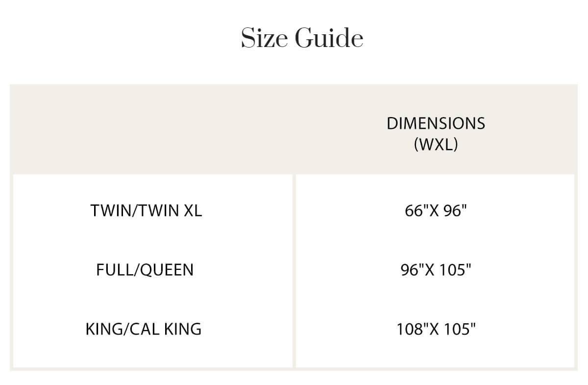Image resolution: width=588 pixels, height=385 pixels.
Task: Click the word Size in the heading
Action: 264,38
